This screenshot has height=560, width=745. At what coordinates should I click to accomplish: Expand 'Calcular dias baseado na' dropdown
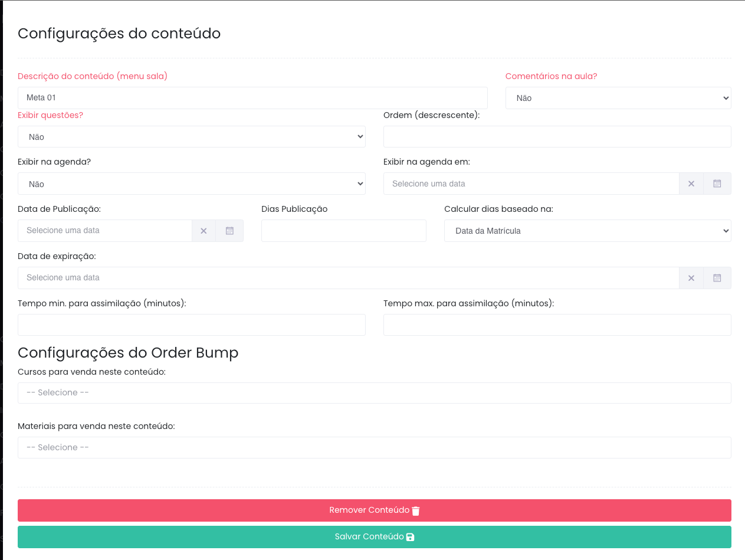click(587, 231)
